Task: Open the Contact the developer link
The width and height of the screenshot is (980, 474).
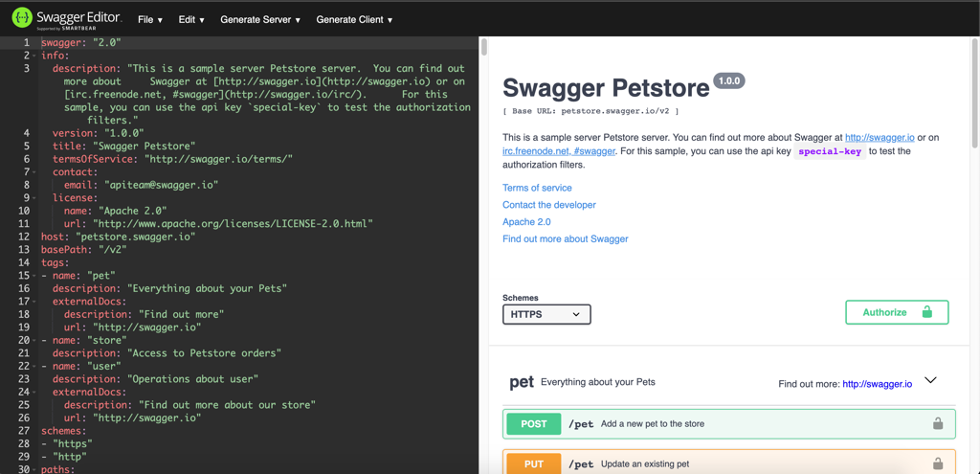Action: [x=549, y=205]
